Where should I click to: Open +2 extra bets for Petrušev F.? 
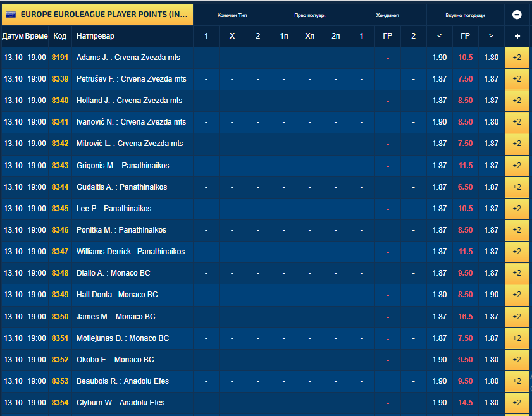(517, 79)
